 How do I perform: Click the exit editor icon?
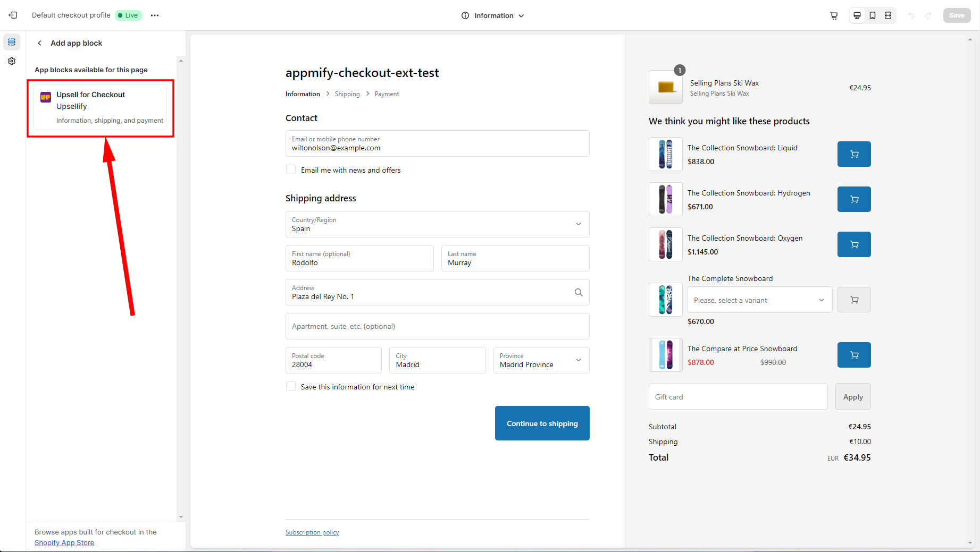click(x=13, y=15)
